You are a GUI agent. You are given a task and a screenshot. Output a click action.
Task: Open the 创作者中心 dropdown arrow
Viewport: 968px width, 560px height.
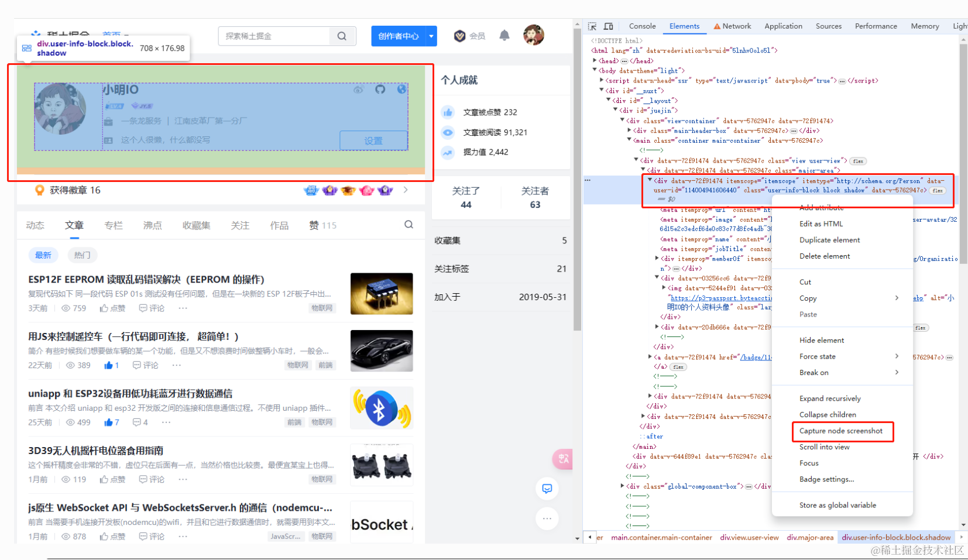click(x=431, y=36)
